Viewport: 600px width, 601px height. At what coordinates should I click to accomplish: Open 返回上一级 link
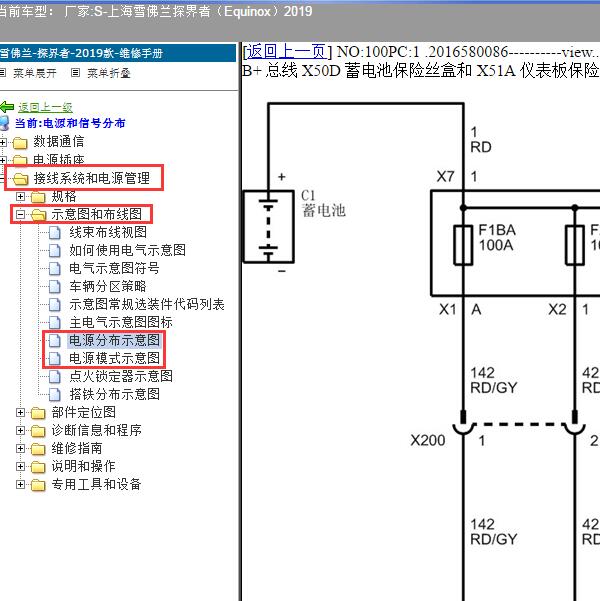[x=45, y=107]
